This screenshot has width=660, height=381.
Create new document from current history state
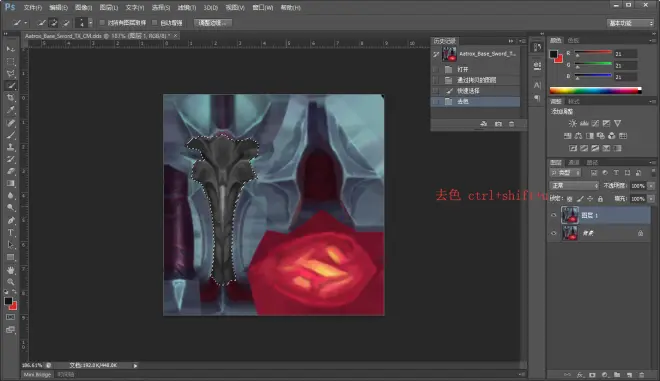[484, 124]
